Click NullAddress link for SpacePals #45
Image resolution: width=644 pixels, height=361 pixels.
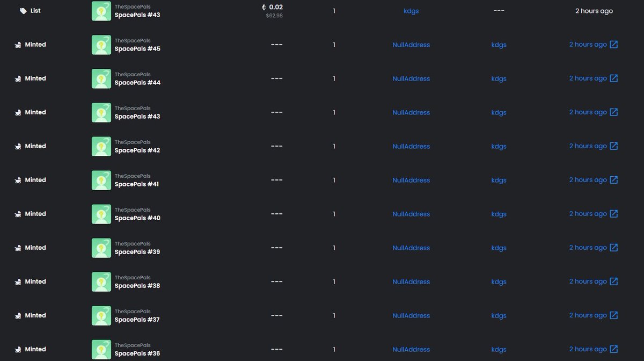pos(411,45)
